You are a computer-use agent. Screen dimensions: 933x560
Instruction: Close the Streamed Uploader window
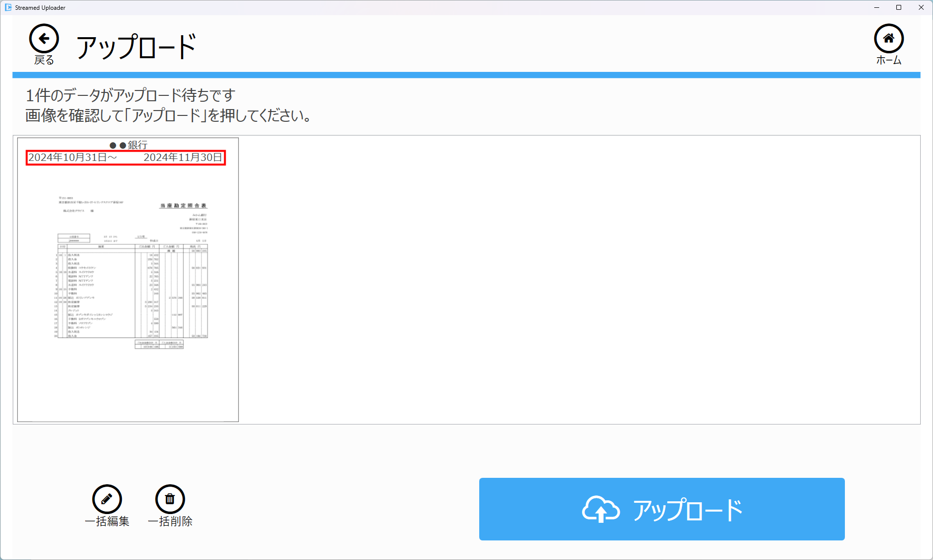pos(921,7)
